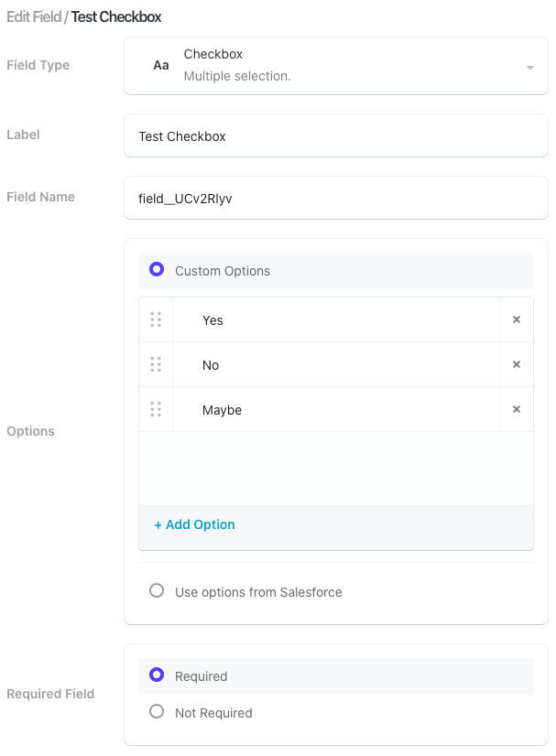Open the Field Type dropdown arrow

point(530,68)
